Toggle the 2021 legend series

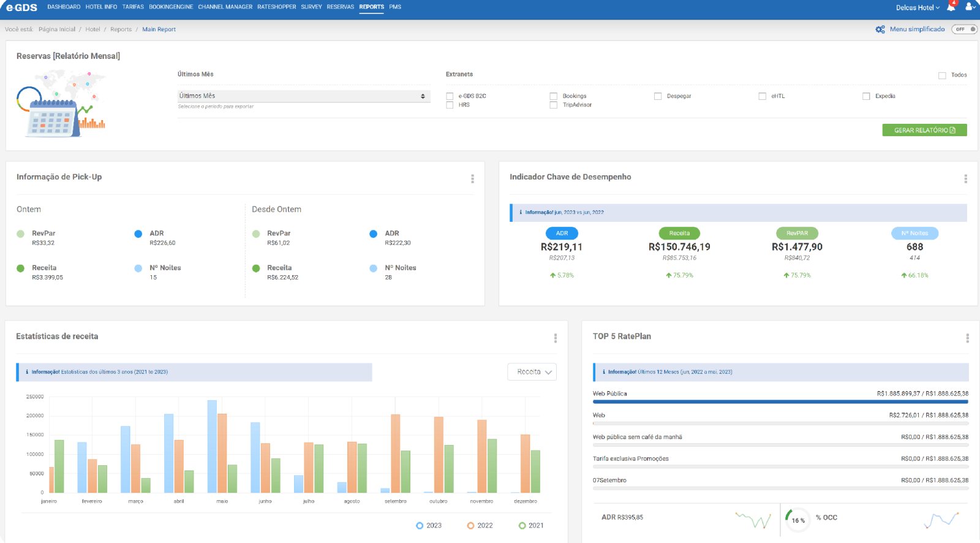pyautogui.click(x=530, y=526)
